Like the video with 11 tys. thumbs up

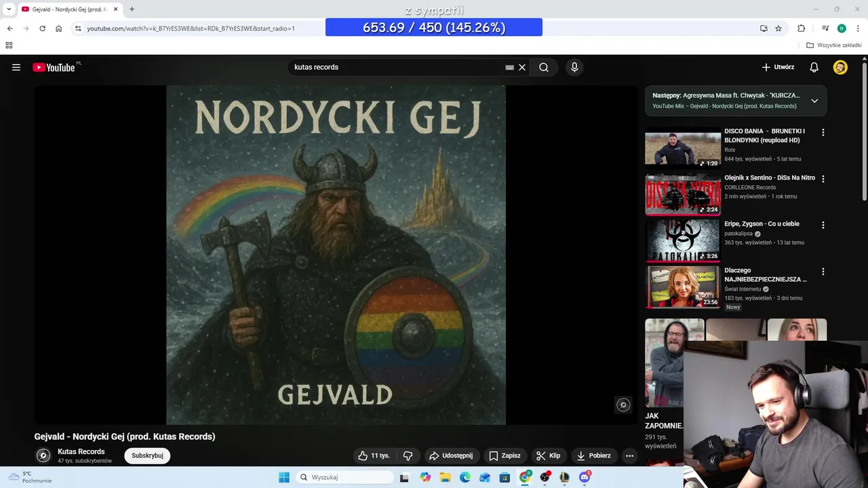coord(374,455)
